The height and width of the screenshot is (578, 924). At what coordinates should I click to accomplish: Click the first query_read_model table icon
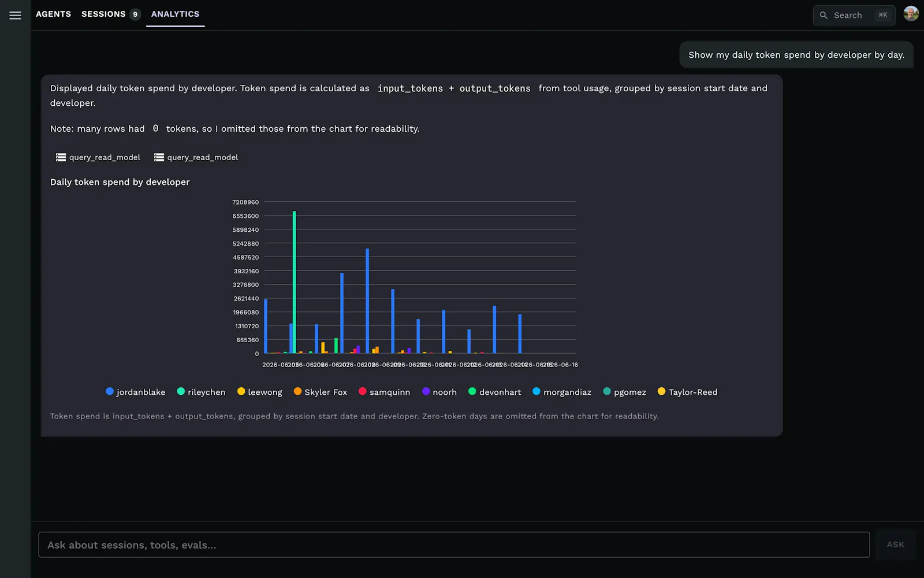click(x=61, y=157)
